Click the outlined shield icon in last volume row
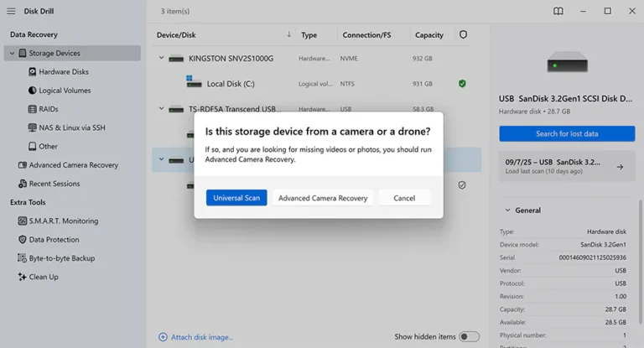 462,185
